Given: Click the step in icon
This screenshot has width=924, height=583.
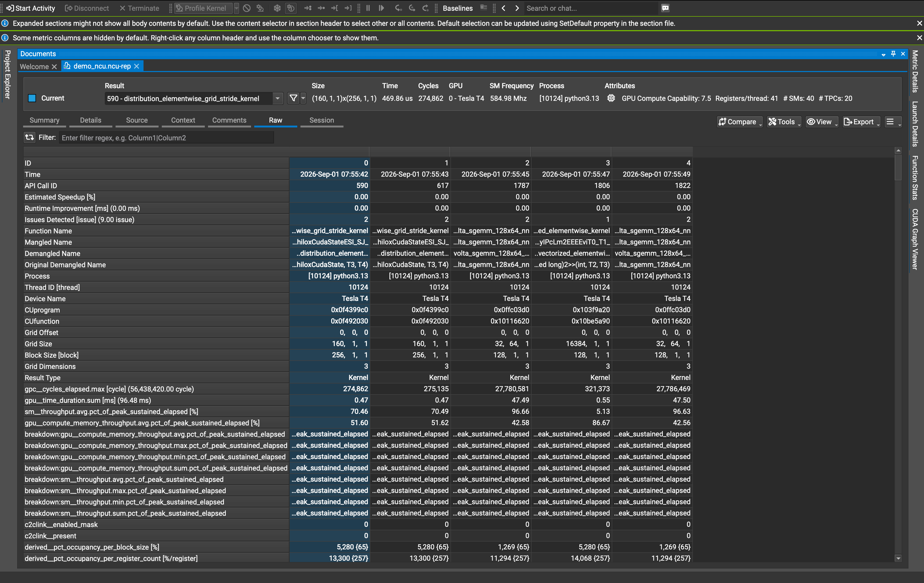Looking at the screenshot, I should pos(398,8).
